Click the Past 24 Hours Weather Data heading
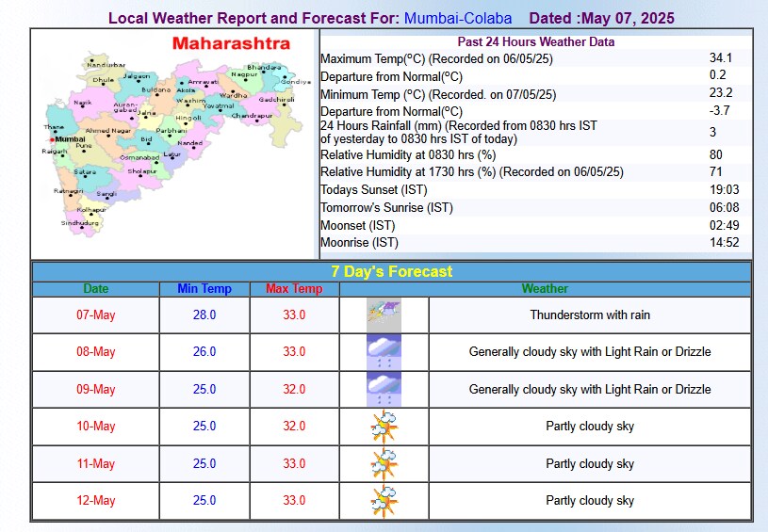The width and height of the screenshot is (768, 532). tap(535, 41)
